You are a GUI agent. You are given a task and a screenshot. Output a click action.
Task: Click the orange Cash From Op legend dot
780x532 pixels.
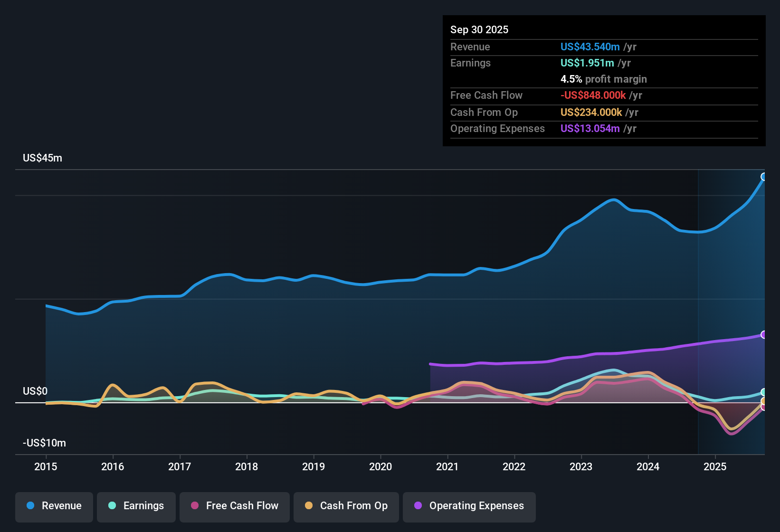tap(309, 506)
